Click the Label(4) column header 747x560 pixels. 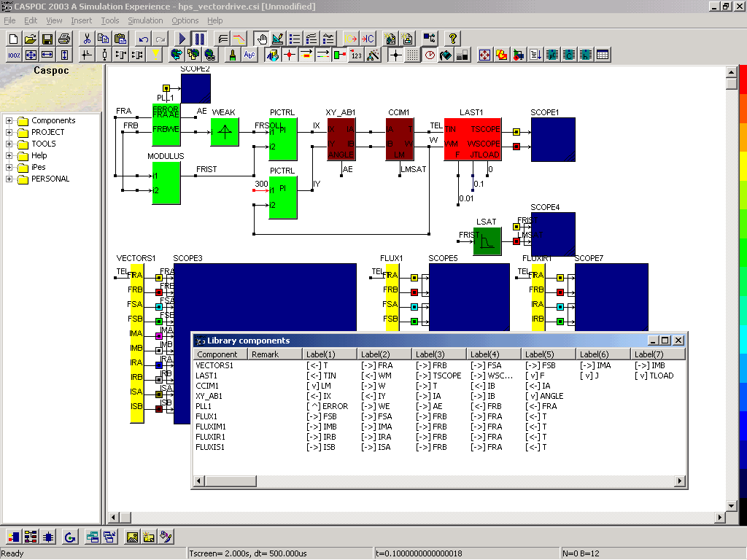tap(494, 354)
